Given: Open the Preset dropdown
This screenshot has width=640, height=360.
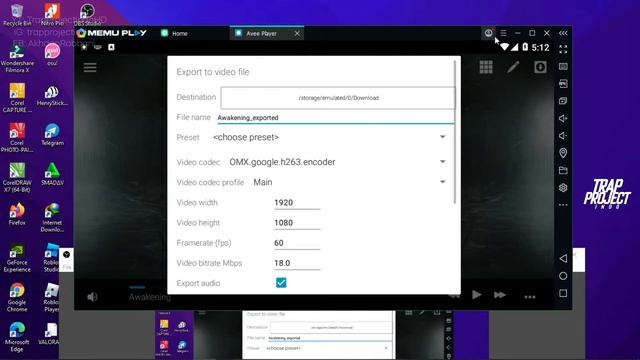Looking at the screenshot, I should point(329,138).
